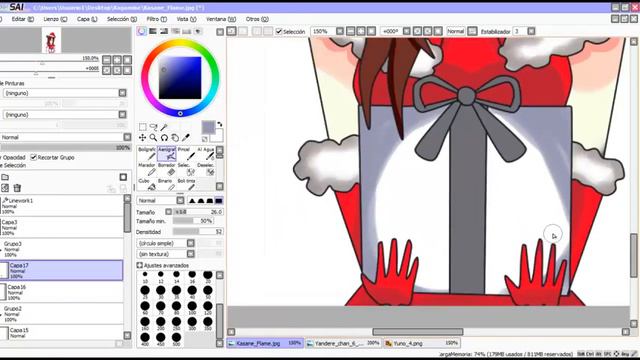640x360 pixels.
Task: Open the Capa menu
Action: pos(87,19)
